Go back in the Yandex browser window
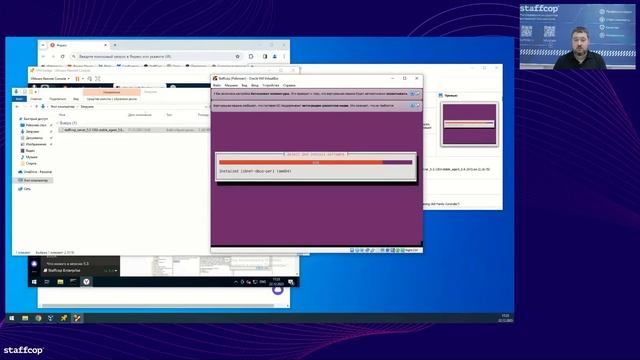Screen dimensions: 640x360 44,56
